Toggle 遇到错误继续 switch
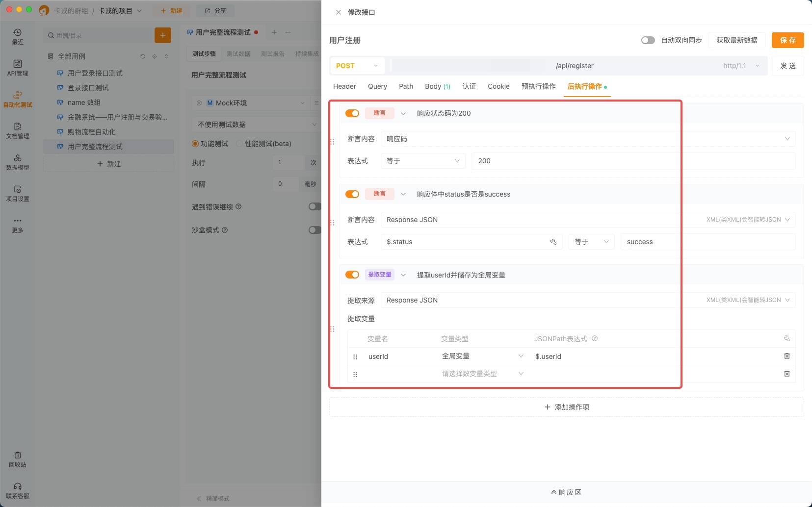This screenshot has height=507, width=812. [315, 206]
